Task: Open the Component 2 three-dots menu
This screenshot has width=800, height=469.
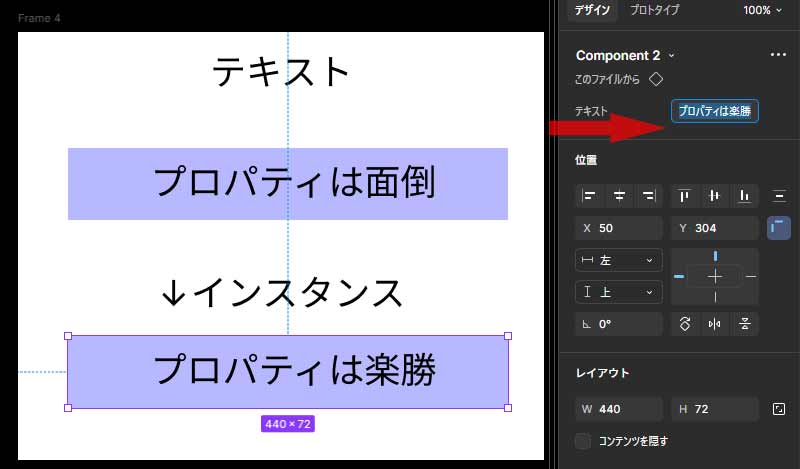Action: [778, 56]
